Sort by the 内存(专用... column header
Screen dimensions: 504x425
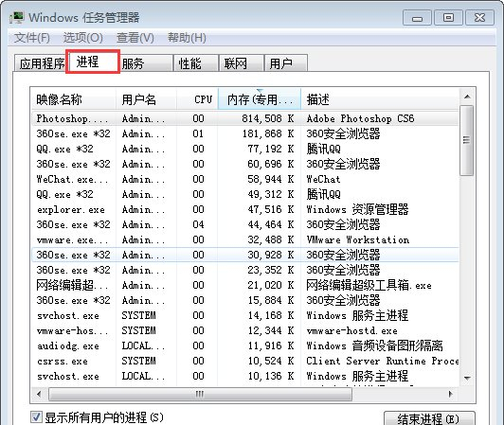click(260, 99)
